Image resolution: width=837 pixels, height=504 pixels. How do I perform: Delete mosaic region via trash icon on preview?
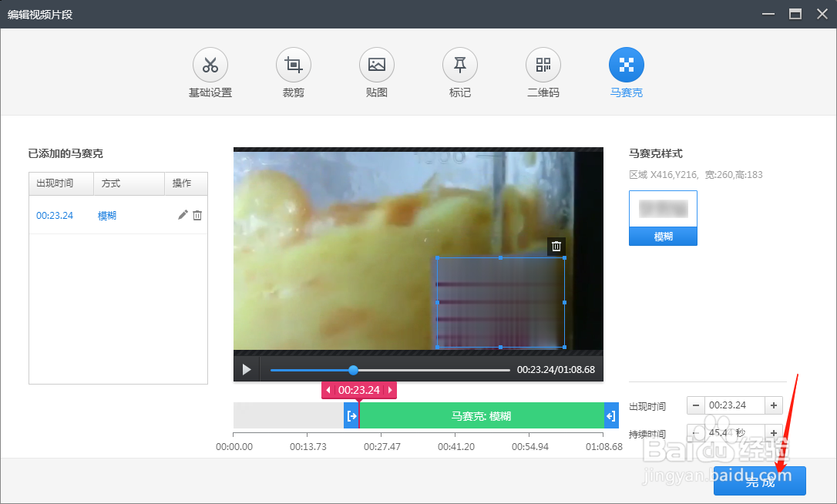click(x=556, y=246)
